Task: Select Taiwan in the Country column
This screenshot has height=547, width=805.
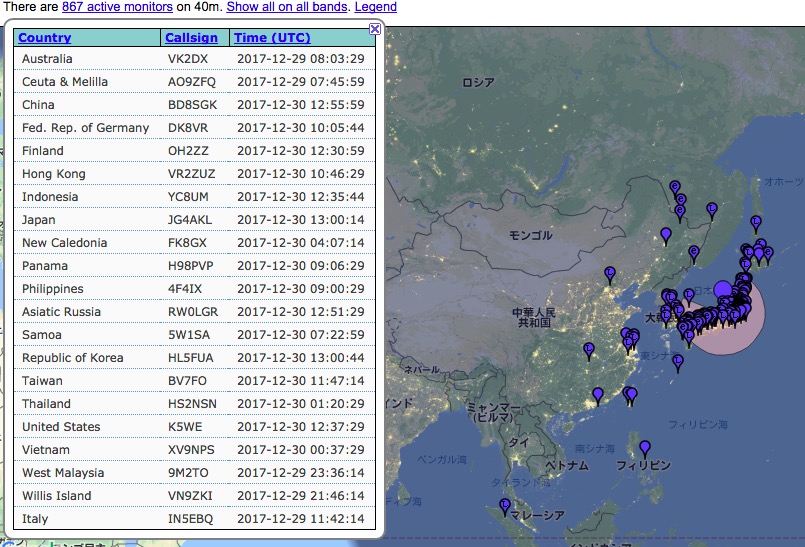Action: pyautogui.click(x=42, y=381)
